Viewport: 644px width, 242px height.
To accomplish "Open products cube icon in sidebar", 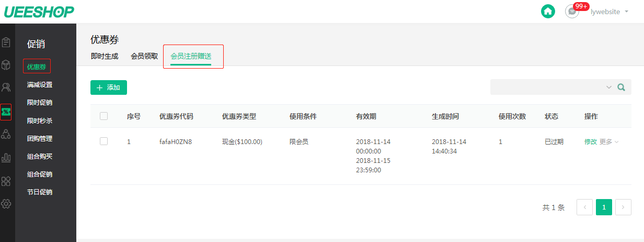I will pos(6,65).
